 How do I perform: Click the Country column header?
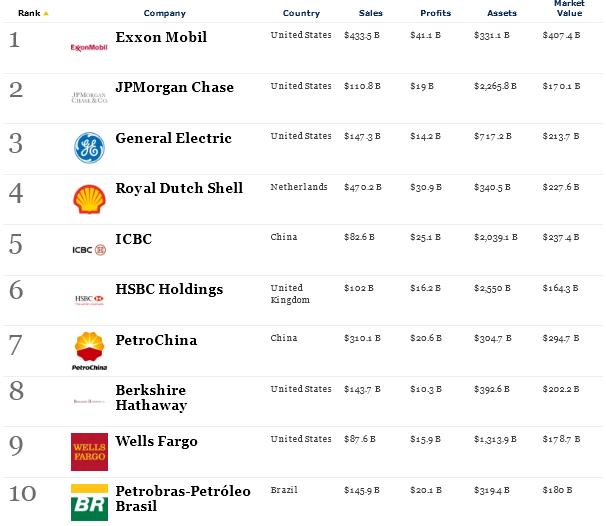(x=301, y=13)
